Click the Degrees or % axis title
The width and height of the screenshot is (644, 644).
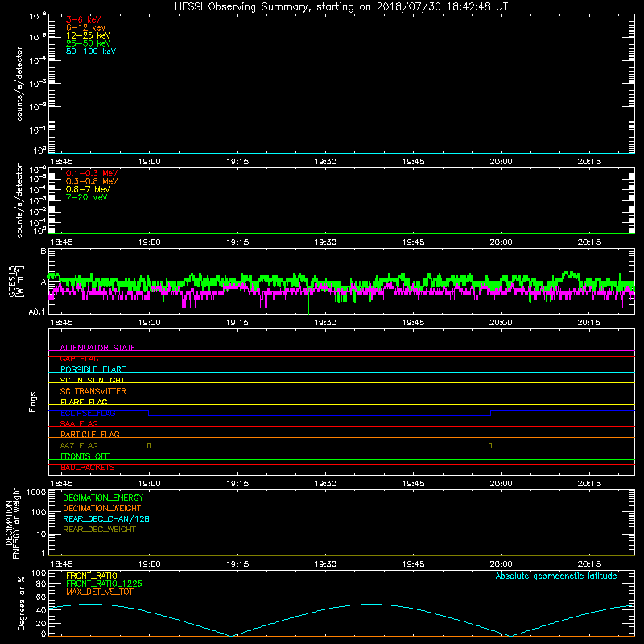[x=21, y=603]
